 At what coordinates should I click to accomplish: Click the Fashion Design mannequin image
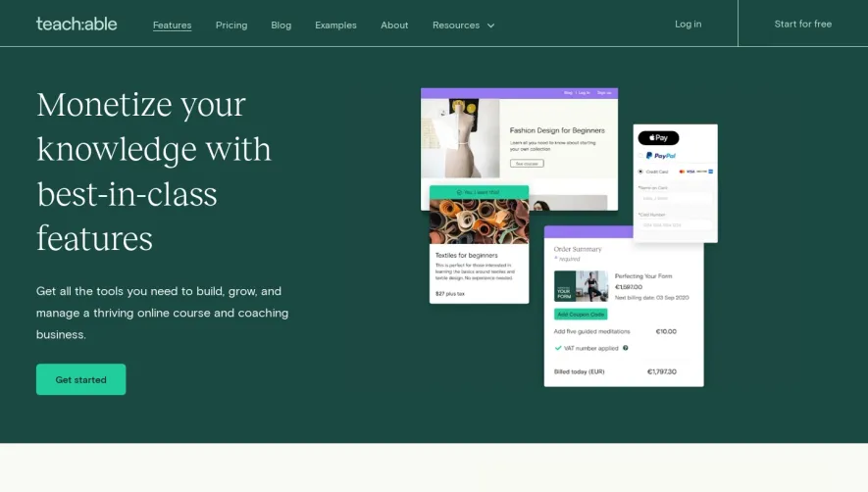tap(460, 138)
